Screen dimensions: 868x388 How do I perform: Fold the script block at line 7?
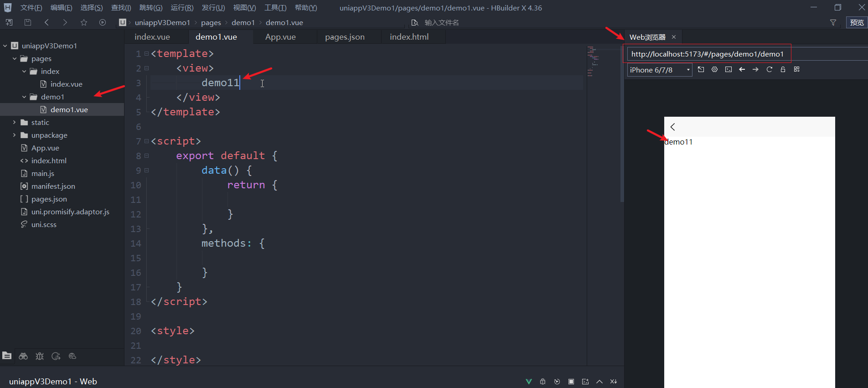coord(146,141)
